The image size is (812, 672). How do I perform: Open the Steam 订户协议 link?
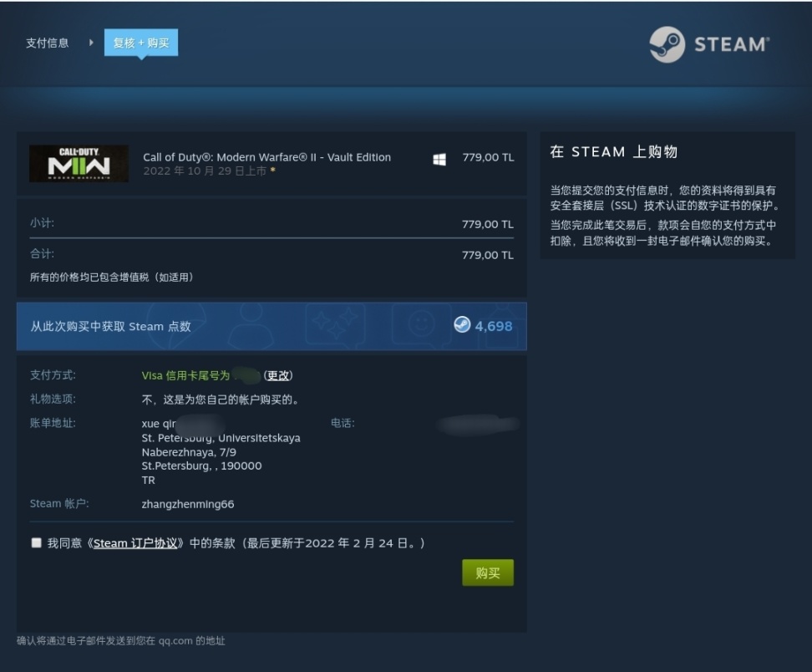click(135, 543)
